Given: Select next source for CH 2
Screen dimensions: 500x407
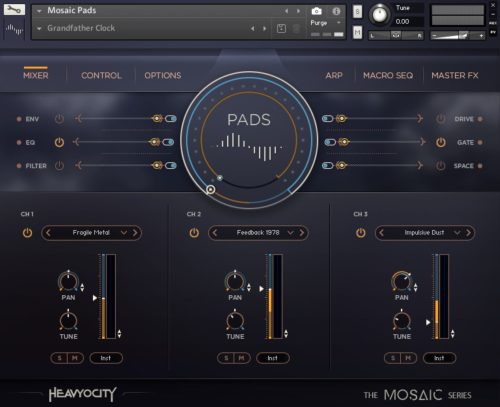Looking at the screenshot, I should [x=302, y=233].
